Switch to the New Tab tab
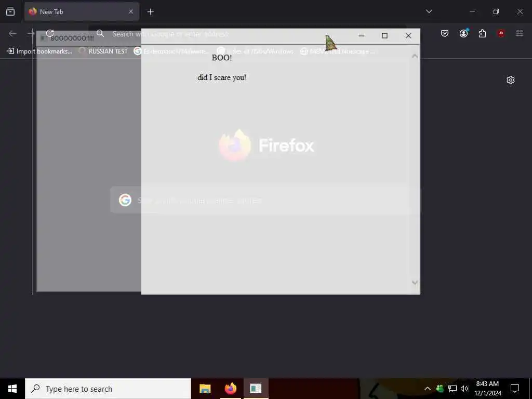Viewport: 532px width, 399px height. [82, 11]
